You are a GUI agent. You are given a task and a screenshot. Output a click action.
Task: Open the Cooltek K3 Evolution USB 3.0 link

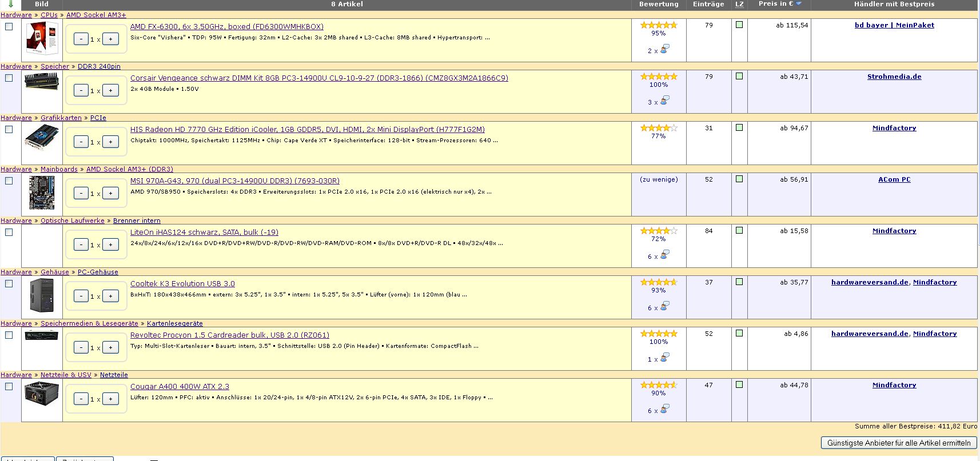(x=182, y=284)
